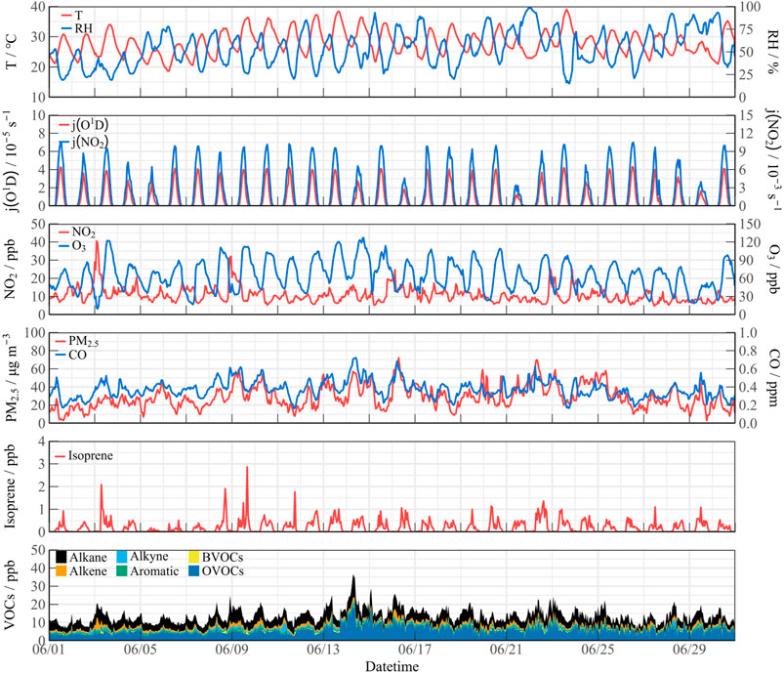784x674 pixels.
Task: Click the VOCs / ppb y-axis title
Action: 11,596
